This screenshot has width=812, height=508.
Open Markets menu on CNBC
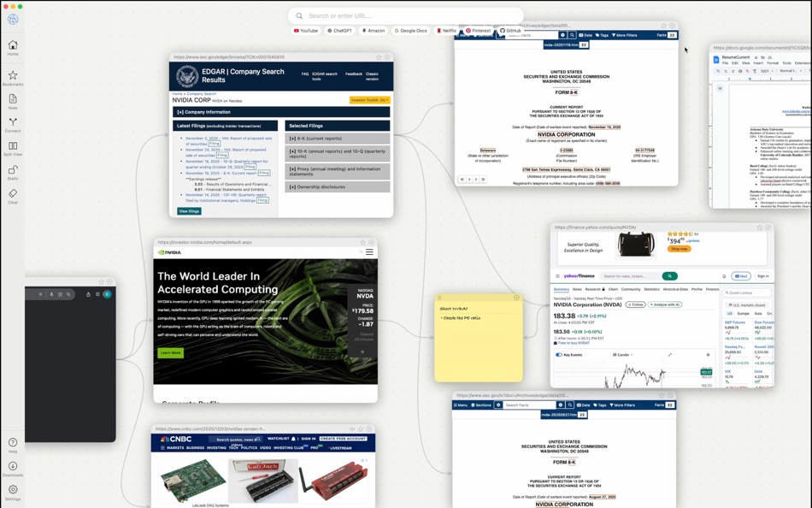pyautogui.click(x=175, y=447)
